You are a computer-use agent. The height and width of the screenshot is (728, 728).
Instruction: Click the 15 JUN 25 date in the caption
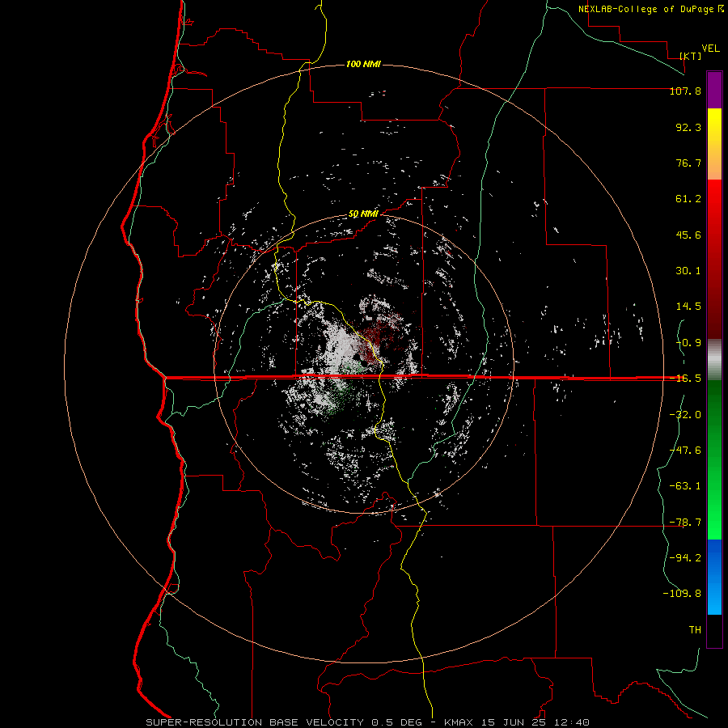pyautogui.click(x=513, y=722)
